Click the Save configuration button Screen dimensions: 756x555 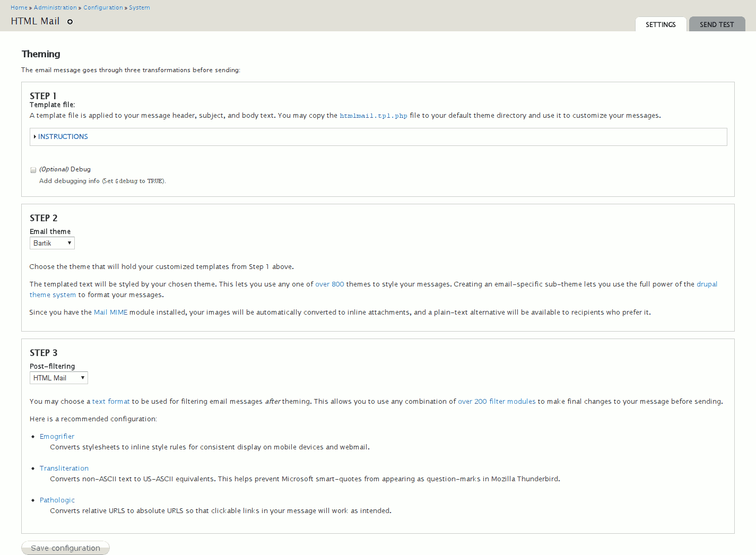[x=65, y=548]
